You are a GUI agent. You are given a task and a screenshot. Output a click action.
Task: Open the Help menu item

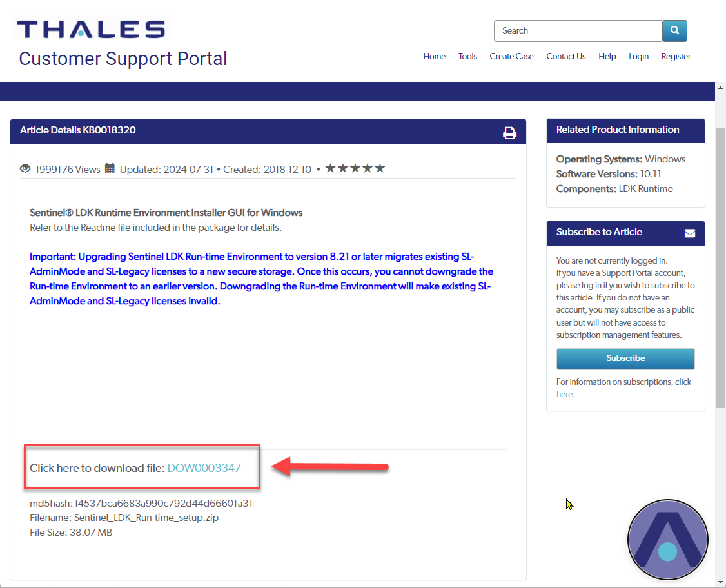(x=607, y=56)
